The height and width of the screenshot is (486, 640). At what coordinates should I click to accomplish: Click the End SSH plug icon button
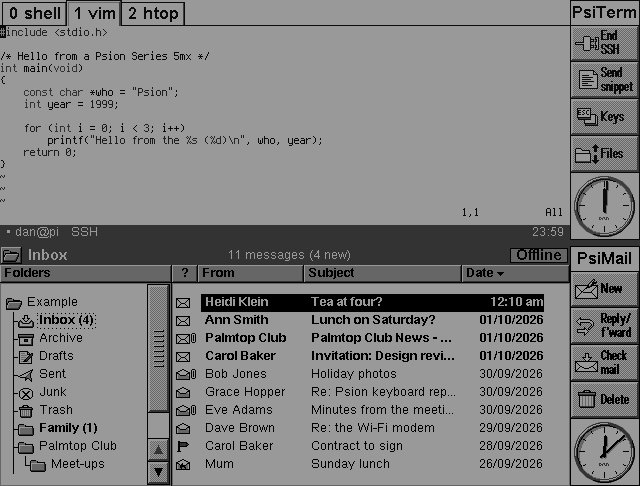click(604, 43)
